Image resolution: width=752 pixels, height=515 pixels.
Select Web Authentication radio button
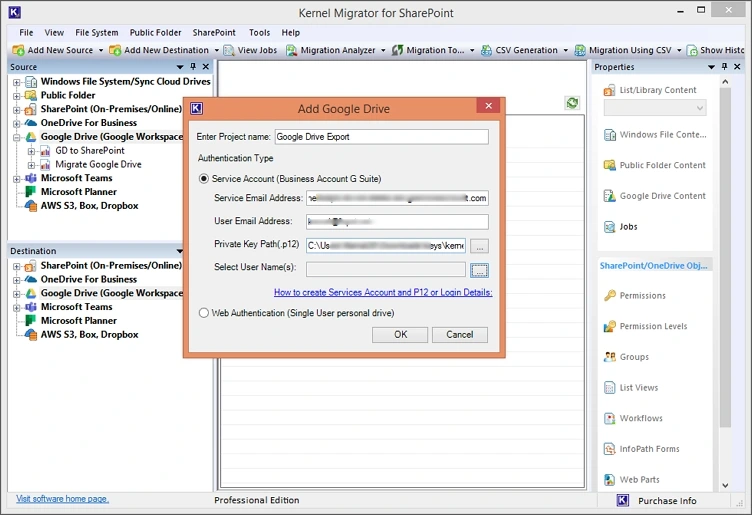(x=204, y=313)
